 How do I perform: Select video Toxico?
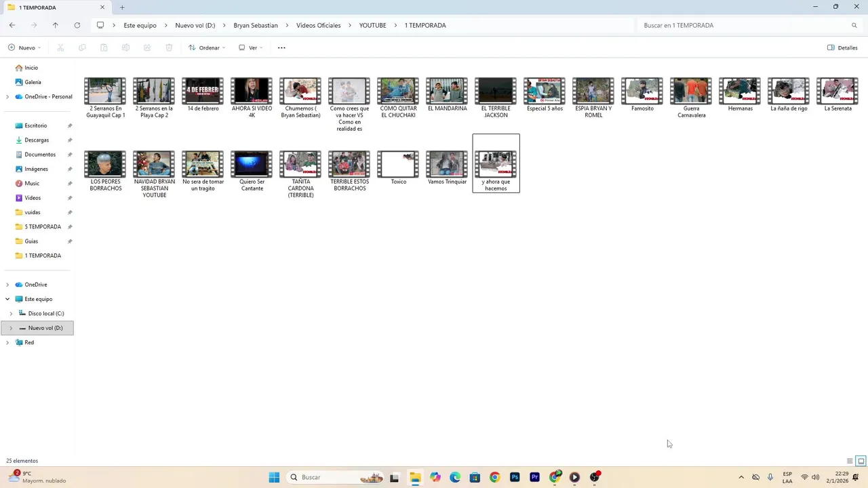tap(398, 167)
